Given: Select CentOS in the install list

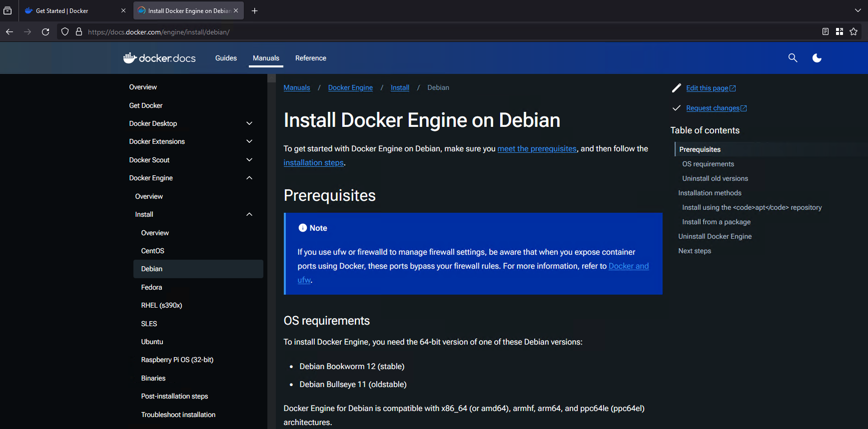Looking at the screenshot, I should [152, 251].
